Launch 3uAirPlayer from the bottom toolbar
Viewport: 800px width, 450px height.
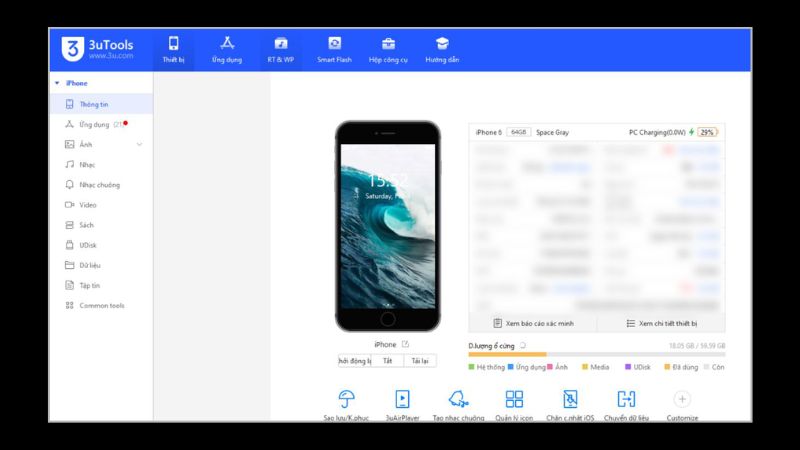(402, 399)
